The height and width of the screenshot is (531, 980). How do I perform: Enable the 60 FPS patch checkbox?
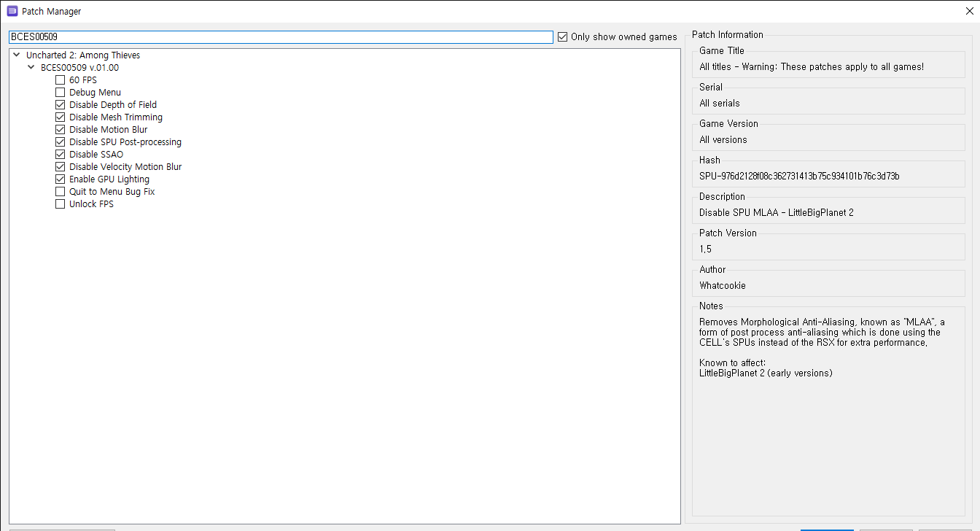[61, 80]
